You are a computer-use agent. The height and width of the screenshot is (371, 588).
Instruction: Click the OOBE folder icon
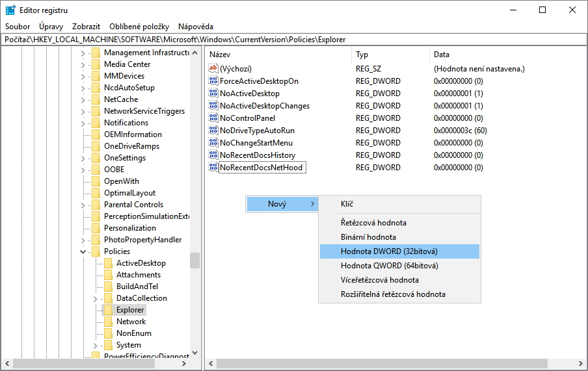96,170
